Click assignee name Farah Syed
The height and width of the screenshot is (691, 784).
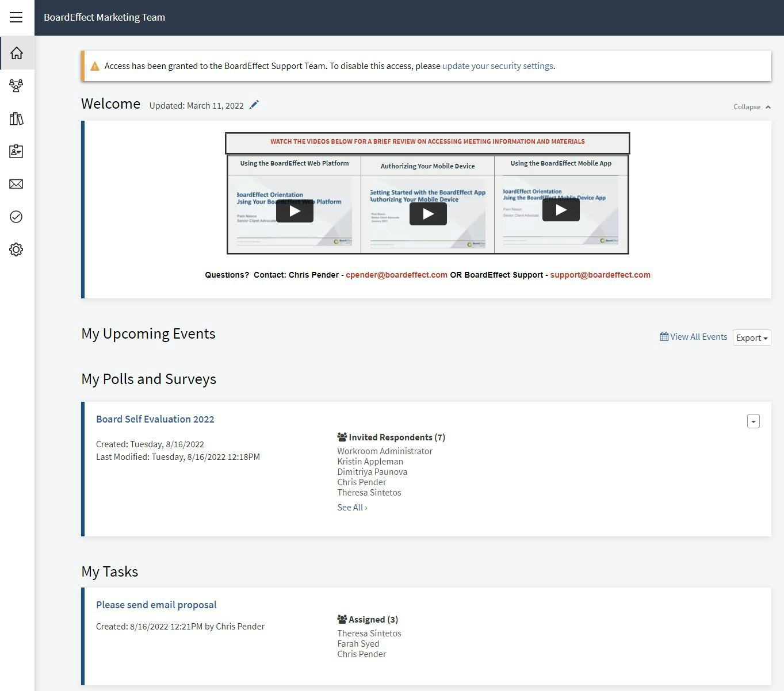tap(358, 644)
